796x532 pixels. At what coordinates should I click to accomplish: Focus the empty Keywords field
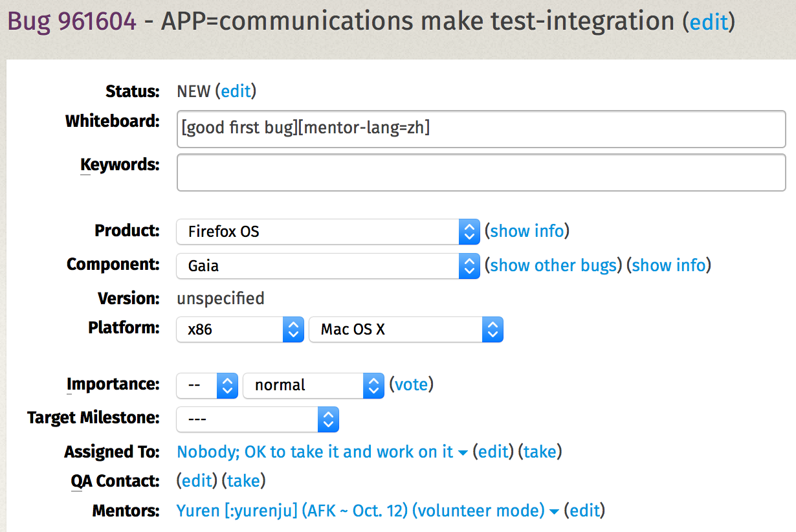coord(481,173)
